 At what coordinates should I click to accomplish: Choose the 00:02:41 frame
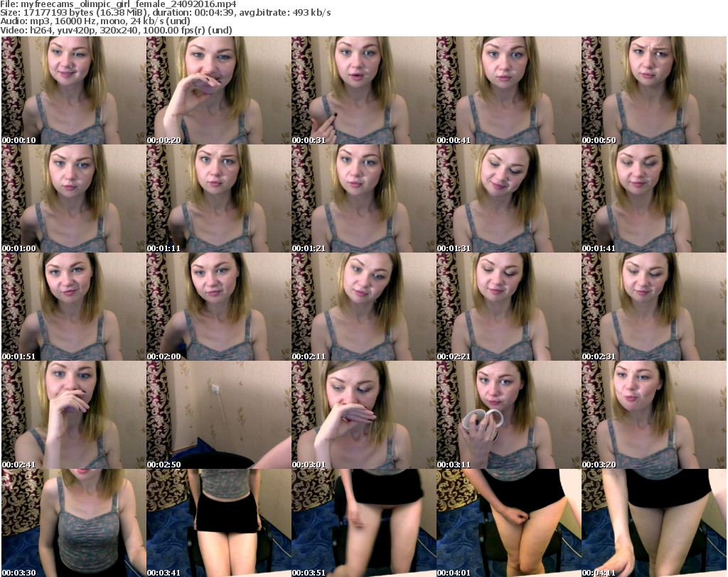73,415
